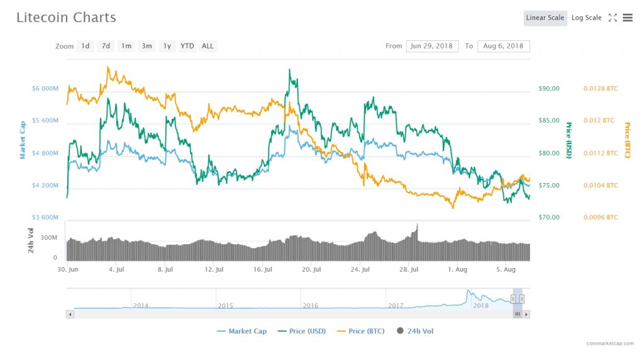Screen dimensions: 644x353
Task: Click the $85.00 price axis label
Action: point(549,120)
